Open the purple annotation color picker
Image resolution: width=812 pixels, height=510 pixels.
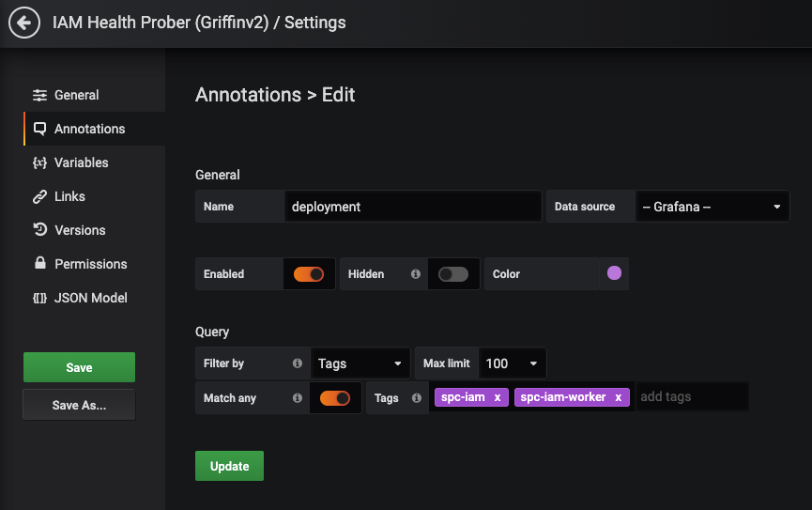click(x=614, y=273)
